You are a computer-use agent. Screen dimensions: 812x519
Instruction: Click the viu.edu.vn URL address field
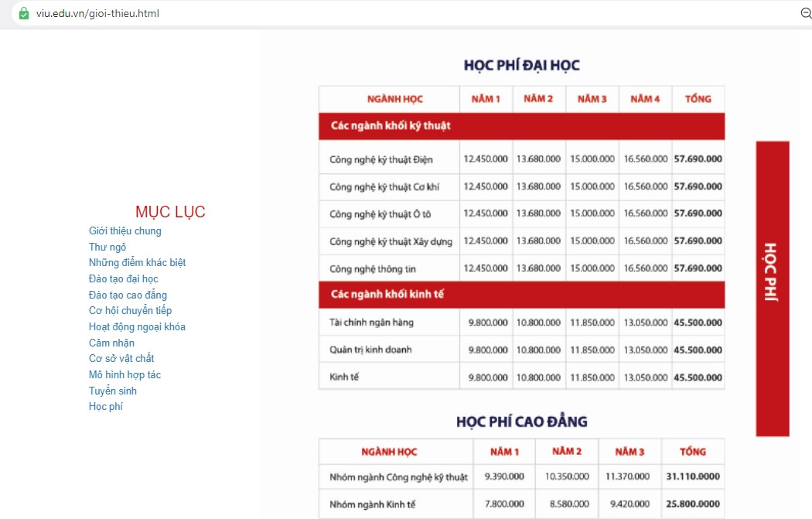click(97, 13)
